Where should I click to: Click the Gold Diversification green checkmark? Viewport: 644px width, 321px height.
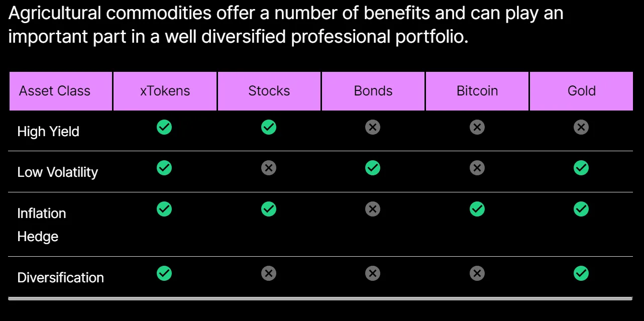[x=581, y=273]
